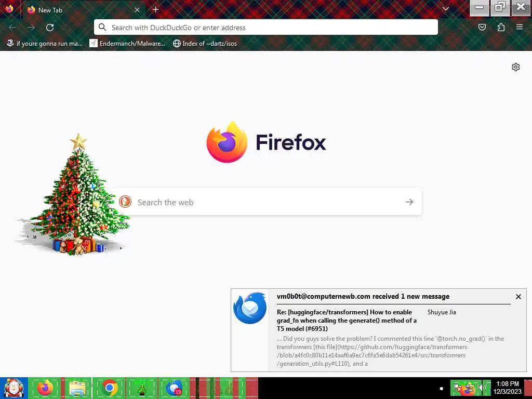The image size is (532, 399).
Task: Select the New Tab tab
Action: click(84, 10)
